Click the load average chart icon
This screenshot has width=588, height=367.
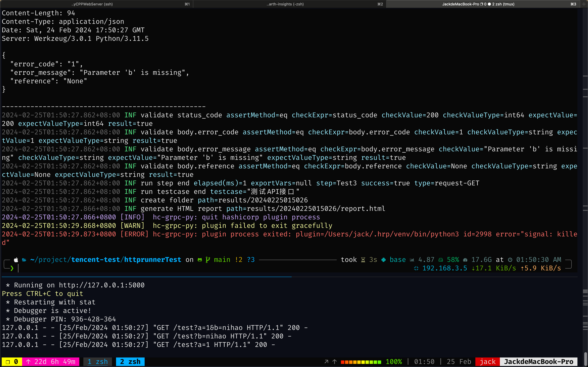pyautogui.click(x=412, y=260)
